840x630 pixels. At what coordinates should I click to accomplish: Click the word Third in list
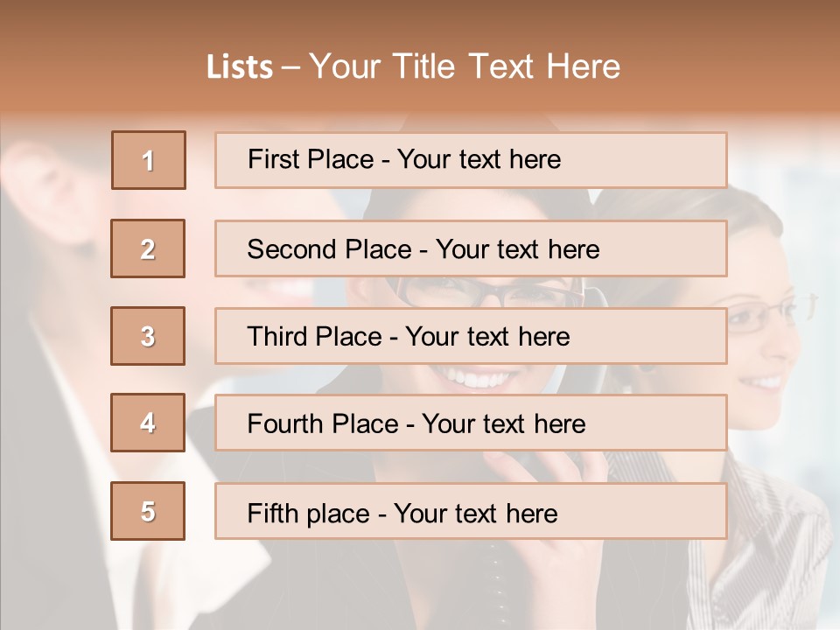click(277, 337)
